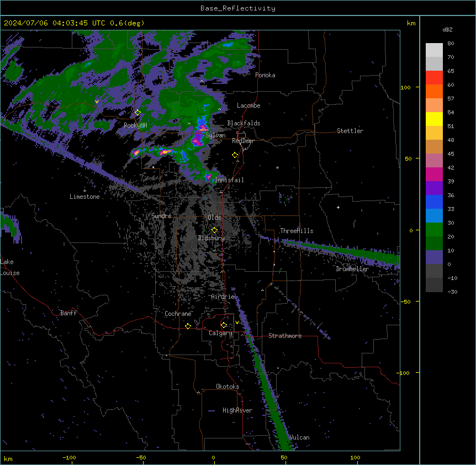The height and width of the screenshot is (465, 476).
Task: Click the dBZ legend heading
Action: [447, 29]
